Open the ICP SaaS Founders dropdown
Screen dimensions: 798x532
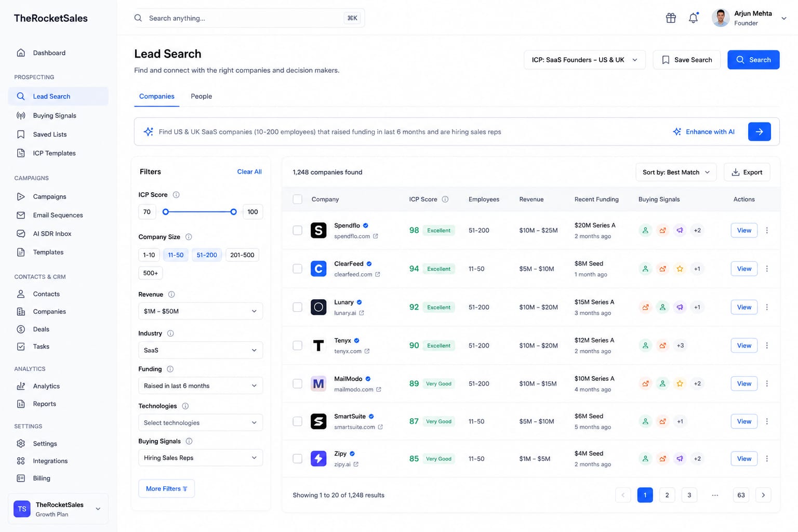(x=584, y=60)
